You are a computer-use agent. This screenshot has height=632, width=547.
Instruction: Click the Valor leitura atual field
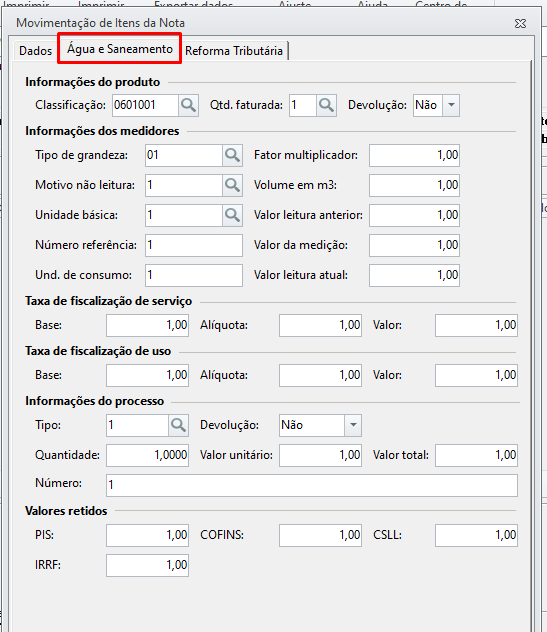[x=414, y=275]
